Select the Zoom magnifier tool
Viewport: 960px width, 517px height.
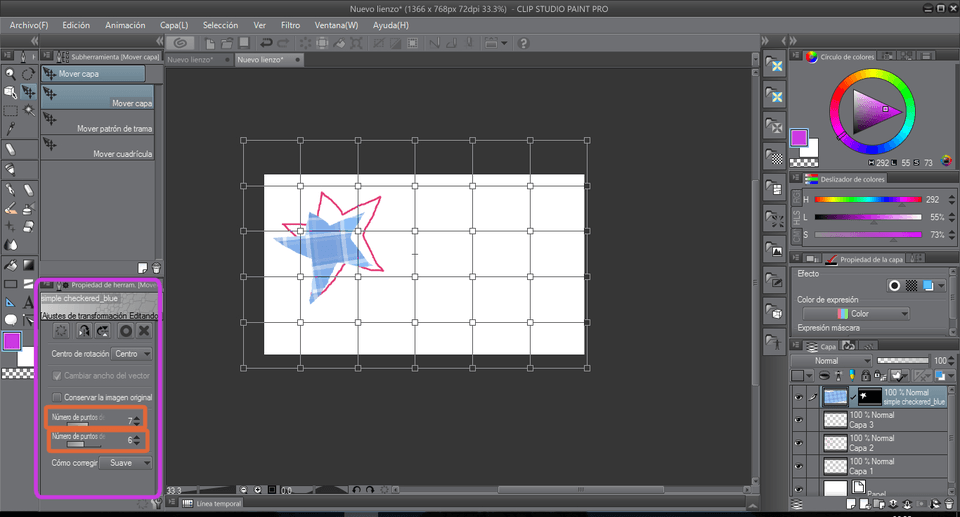pyautogui.click(x=10, y=73)
